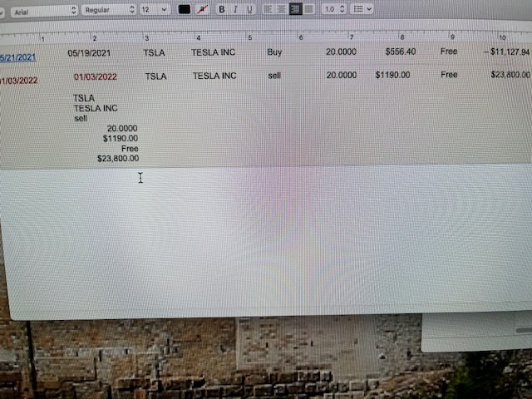Click the word sell in the table row

pos(274,76)
